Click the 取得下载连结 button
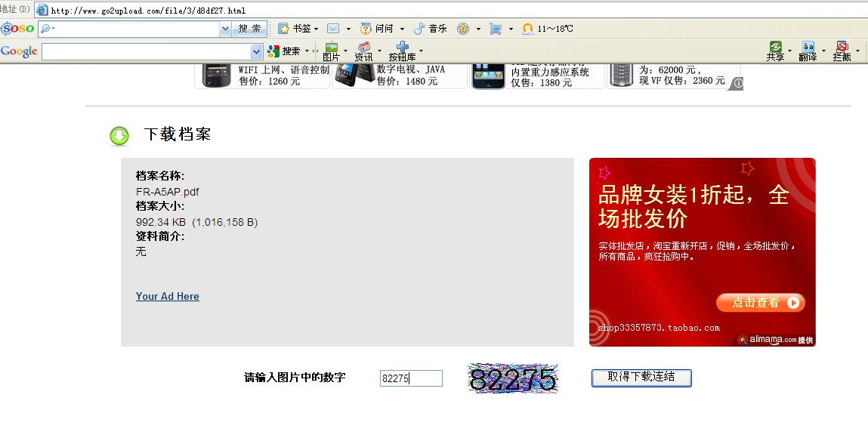Viewport: 868px width, 441px height. point(641,378)
